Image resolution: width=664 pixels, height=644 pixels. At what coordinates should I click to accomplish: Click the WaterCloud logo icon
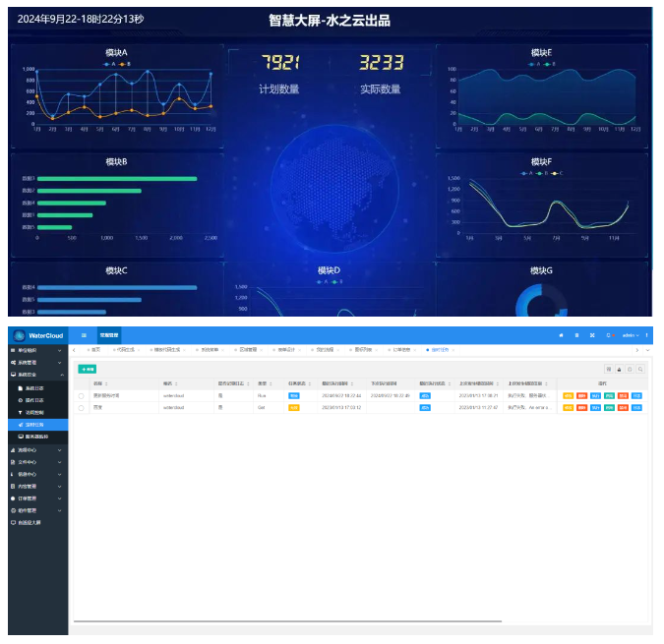pos(19,335)
